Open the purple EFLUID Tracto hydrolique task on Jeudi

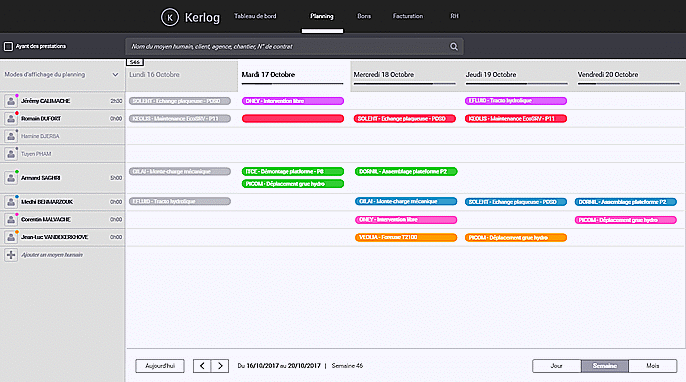pyautogui.click(x=516, y=101)
